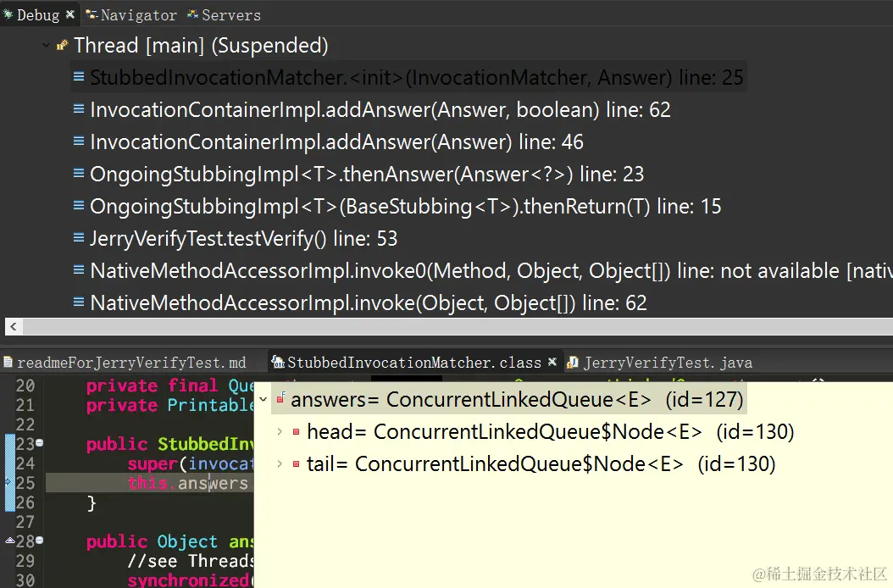The height and width of the screenshot is (588, 893).
Task: Click the class file icon on StubbedInvocationMatcher tab
Action: (x=277, y=362)
